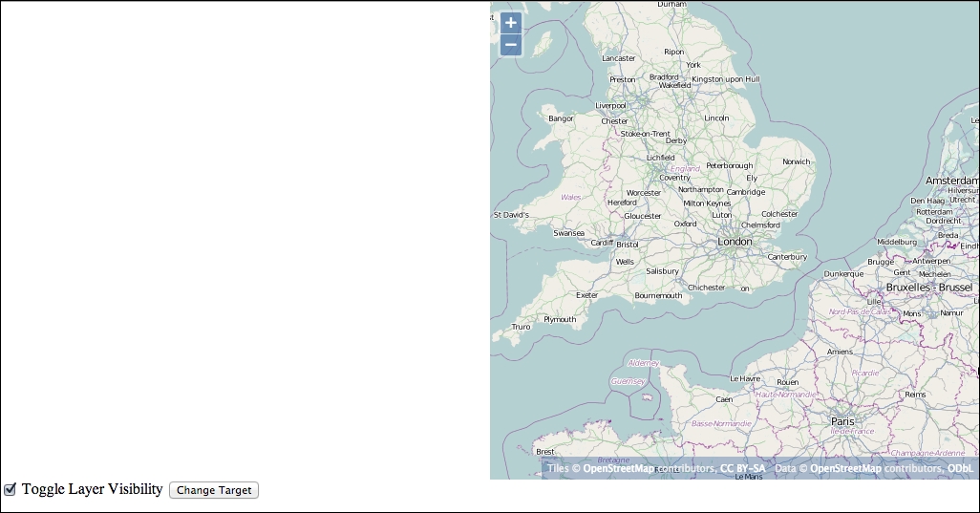Click the Lincoln label on the map
Screen dimensions: 980x513
716,118
